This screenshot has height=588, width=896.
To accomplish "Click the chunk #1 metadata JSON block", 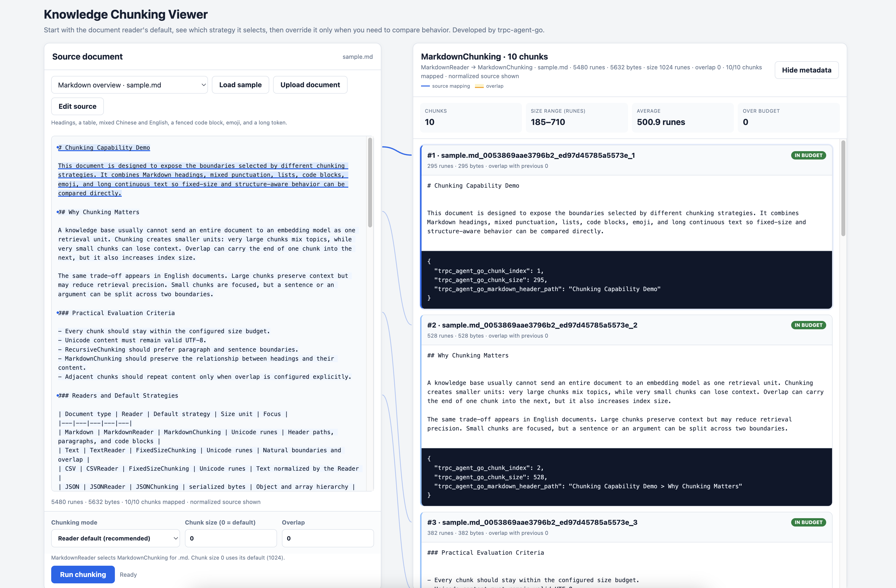I will [627, 280].
